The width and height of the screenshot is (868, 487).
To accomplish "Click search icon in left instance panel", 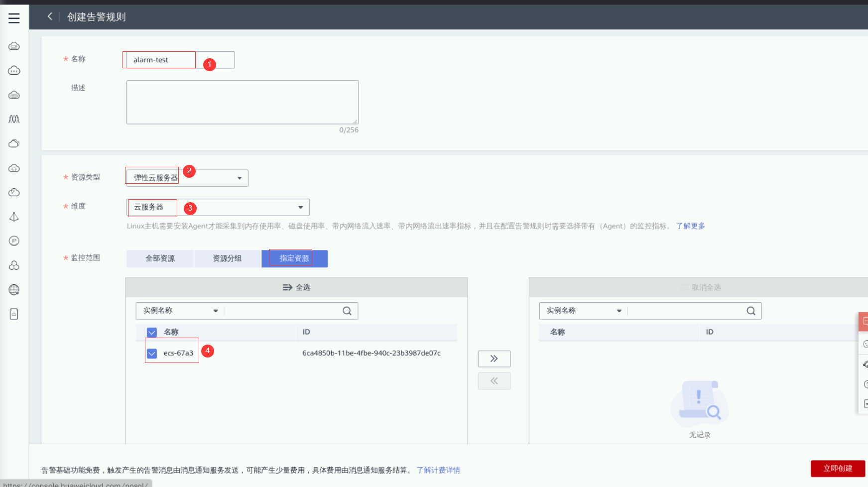I will [x=347, y=311].
